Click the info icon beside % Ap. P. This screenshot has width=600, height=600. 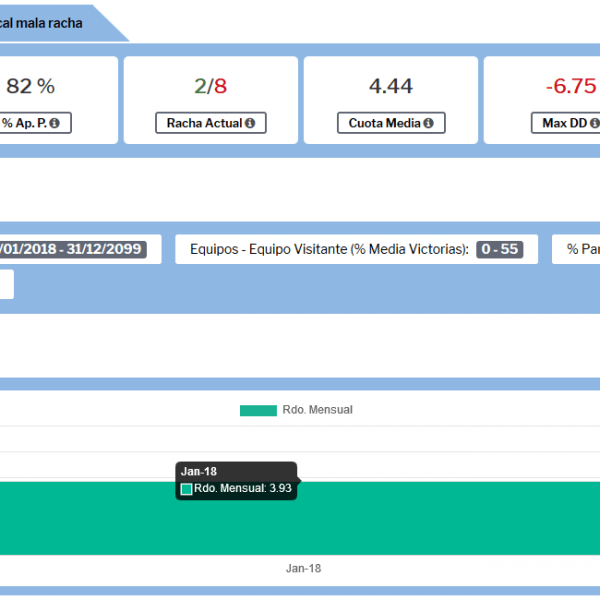pos(54,123)
